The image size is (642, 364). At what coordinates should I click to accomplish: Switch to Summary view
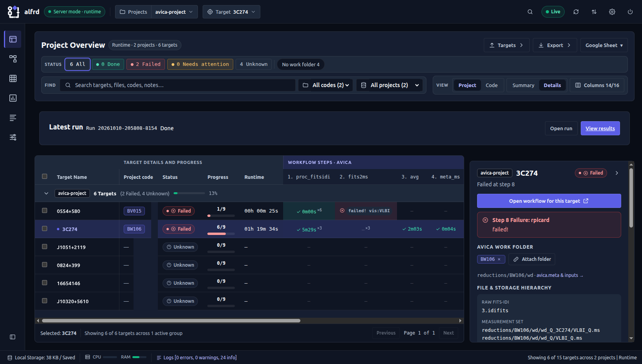[x=523, y=85]
